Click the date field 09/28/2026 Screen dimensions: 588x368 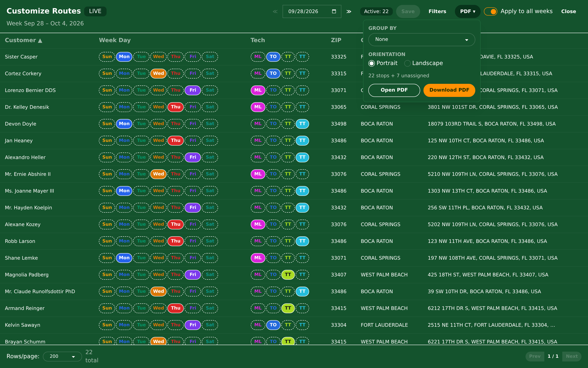coord(312,11)
